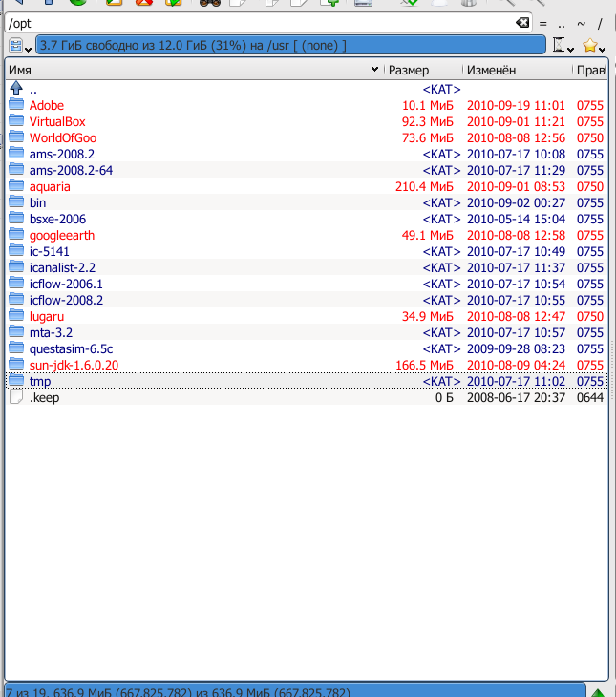Open the star bookmarks dropdown
Viewport: 616px width, 697px height.
tap(594, 45)
